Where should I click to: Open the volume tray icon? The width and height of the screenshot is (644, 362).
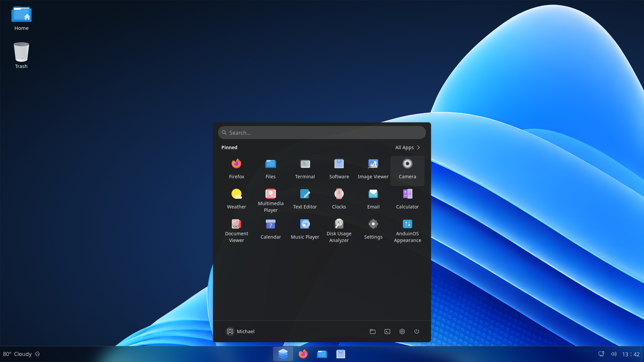pyautogui.click(x=614, y=354)
